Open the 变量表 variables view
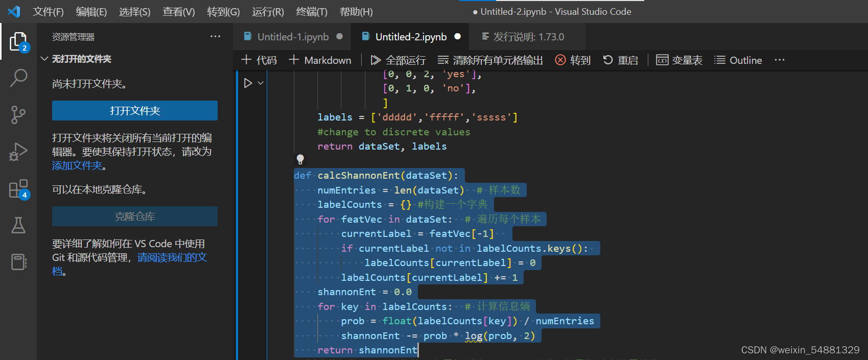Viewport: 868px width, 360px height. 679,60
